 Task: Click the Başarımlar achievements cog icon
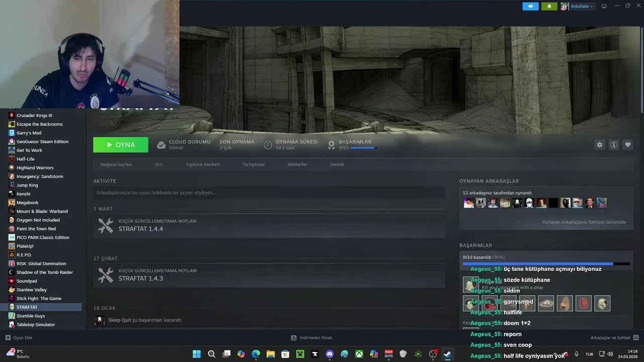point(331,145)
